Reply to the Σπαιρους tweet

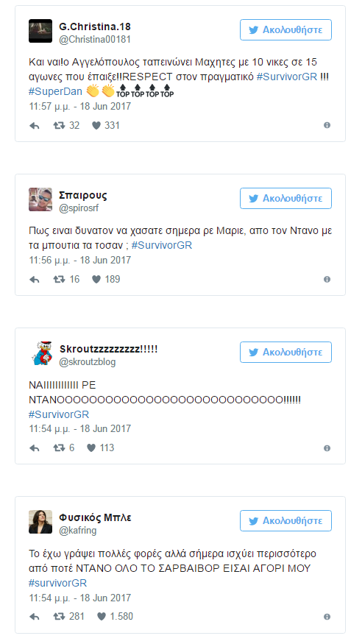pyautogui.click(x=35, y=280)
